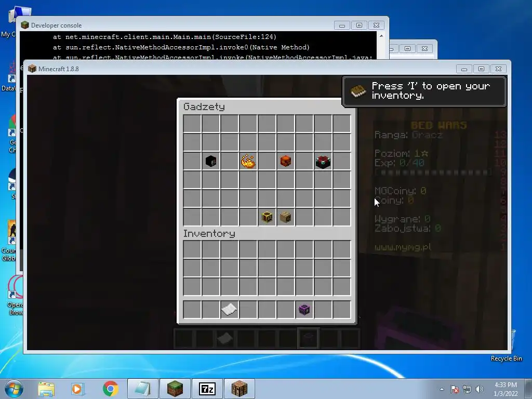Click the Action Center flag tray icon
Viewport: 532px width, 399px height.
pyautogui.click(x=455, y=389)
